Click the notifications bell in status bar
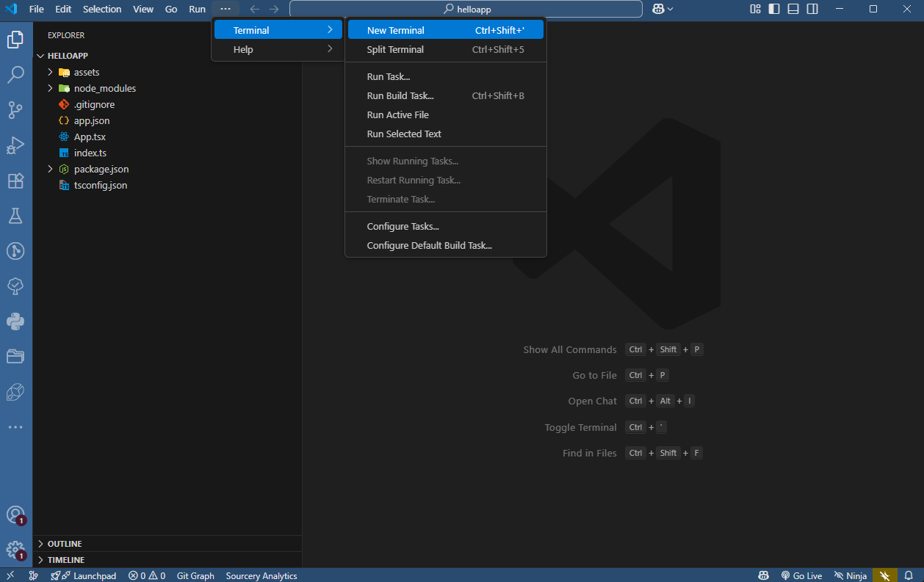This screenshot has height=582, width=924. [x=909, y=575]
